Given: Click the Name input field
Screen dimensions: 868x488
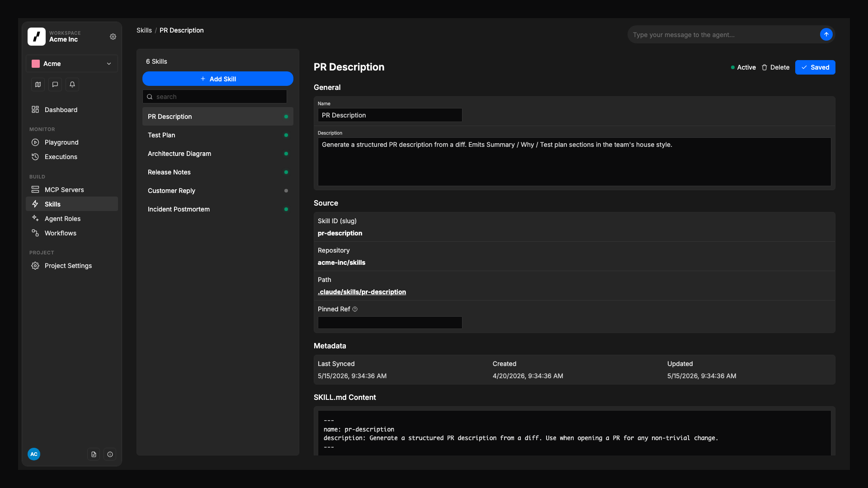Looking at the screenshot, I should [390, 115].
